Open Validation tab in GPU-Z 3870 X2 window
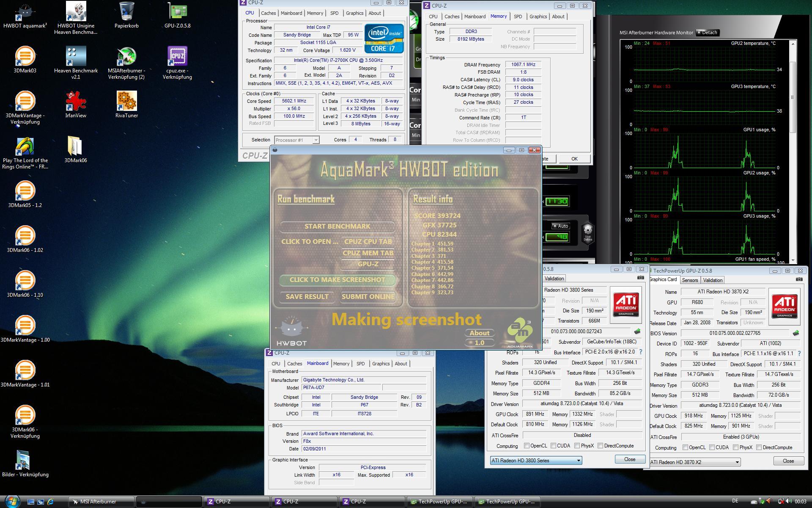 pyautogui.click(x=713, y=280)
